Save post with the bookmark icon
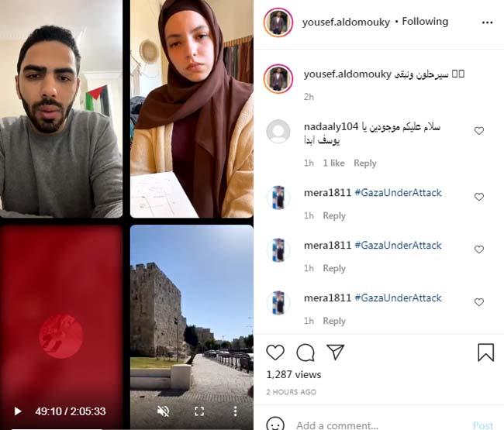Image resolution: width=504 pixels, height=430 pixels. [485, 353]
